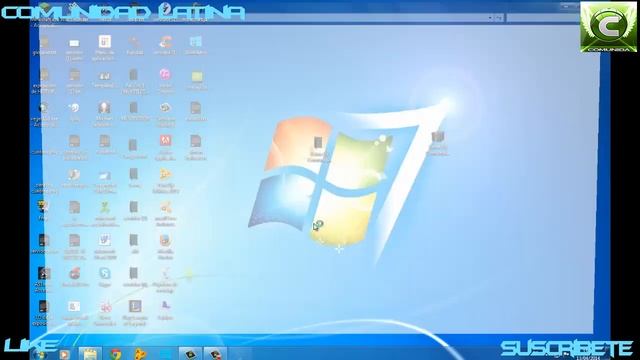Click the orange figure icon on the taskbar
Viewport: 640px width, 360px height.
pos(140,354)
